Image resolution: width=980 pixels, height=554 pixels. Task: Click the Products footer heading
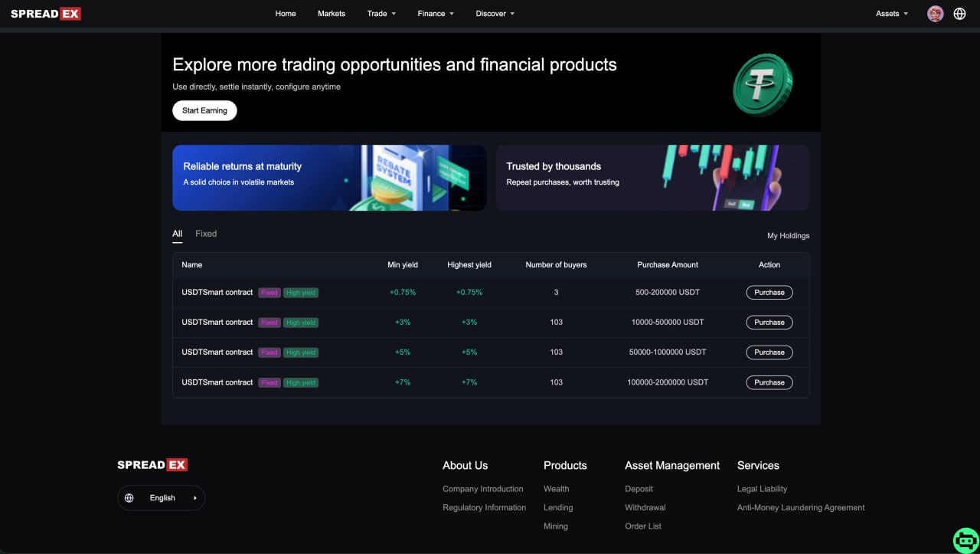[565, 465]
